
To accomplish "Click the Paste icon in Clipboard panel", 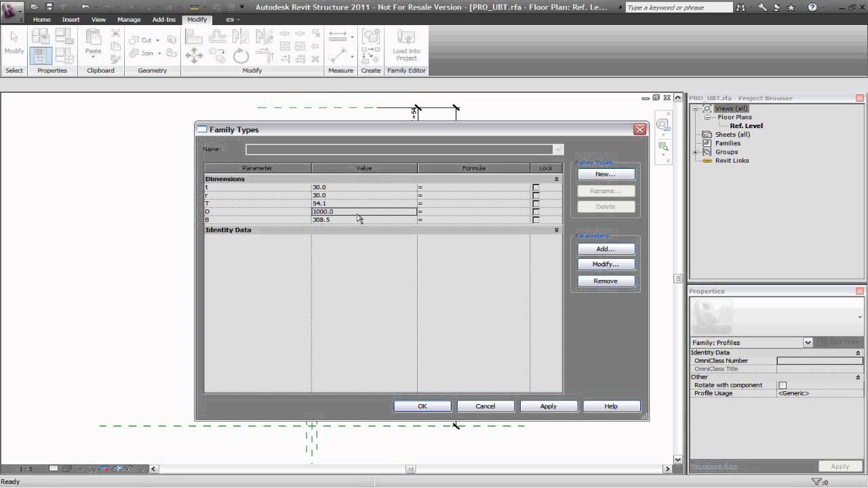I will pyautogui.click(x=93, y=42).
